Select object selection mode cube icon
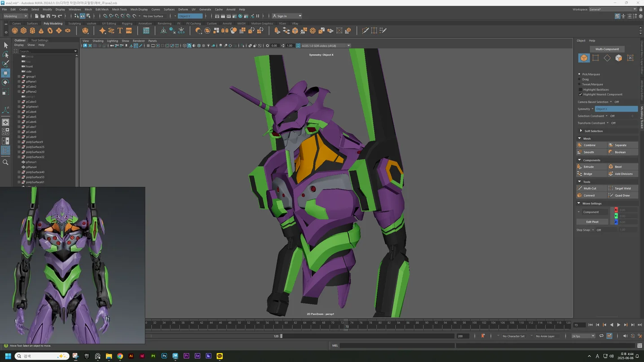644x362 pixels. click(x=584, y=58)
